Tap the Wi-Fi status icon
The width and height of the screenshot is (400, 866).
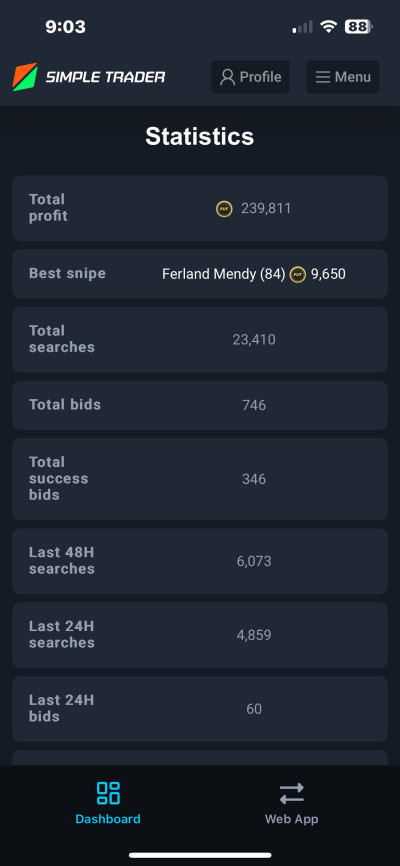tap(329, 27)
